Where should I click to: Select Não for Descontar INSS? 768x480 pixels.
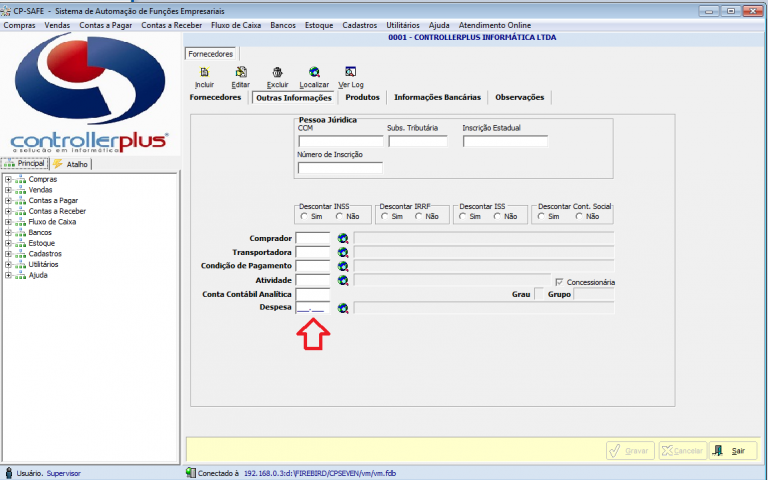(339, 216)
